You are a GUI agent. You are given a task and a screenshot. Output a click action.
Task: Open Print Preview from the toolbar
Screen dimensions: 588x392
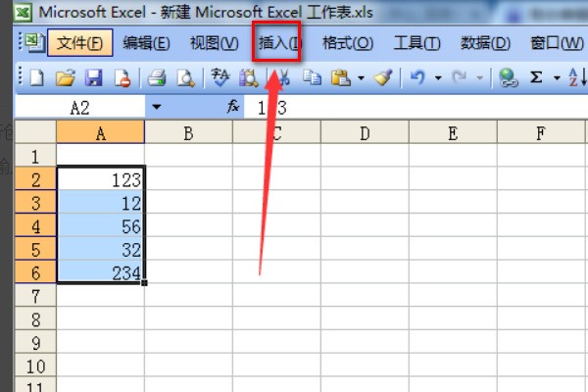click(x=182, y=77)
